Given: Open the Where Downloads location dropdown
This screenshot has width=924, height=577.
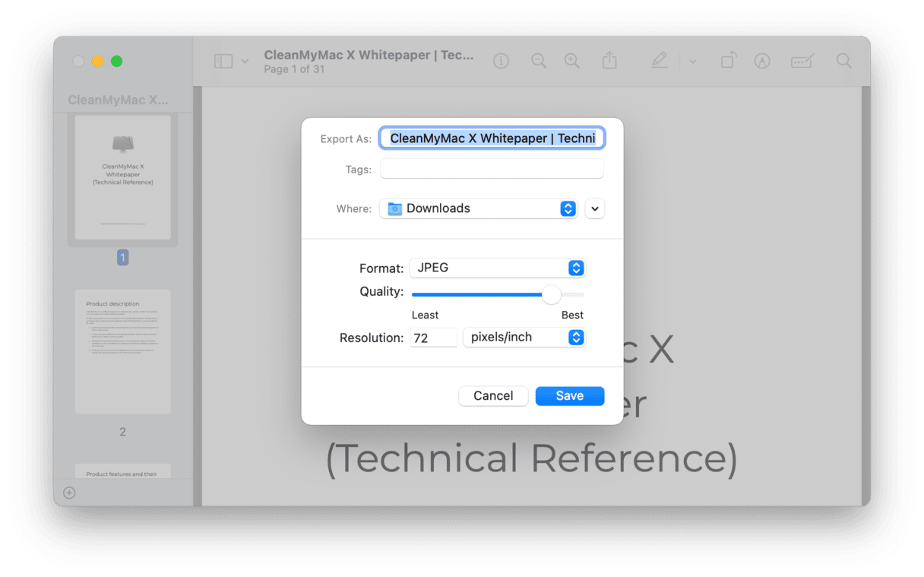Looking at the screenshot, I should (479, 208).
